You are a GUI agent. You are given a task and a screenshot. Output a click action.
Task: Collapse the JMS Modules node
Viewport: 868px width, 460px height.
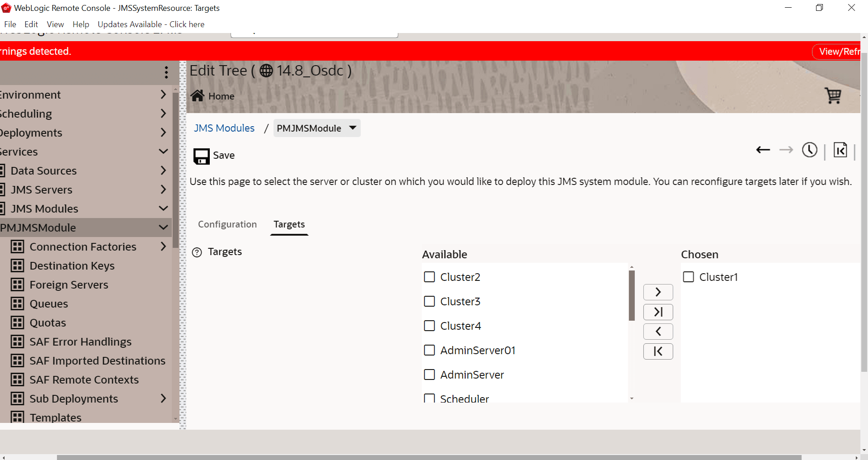[163, 209]
